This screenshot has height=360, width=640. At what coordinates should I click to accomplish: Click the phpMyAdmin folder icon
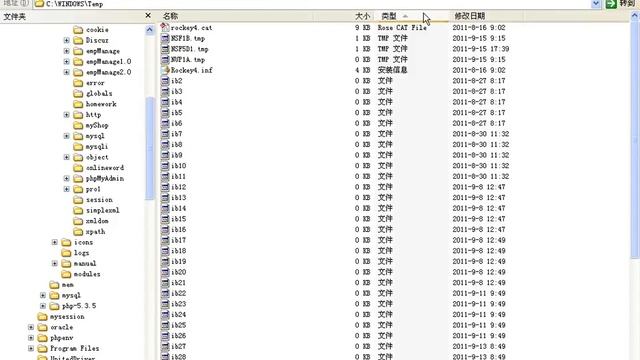78,178
